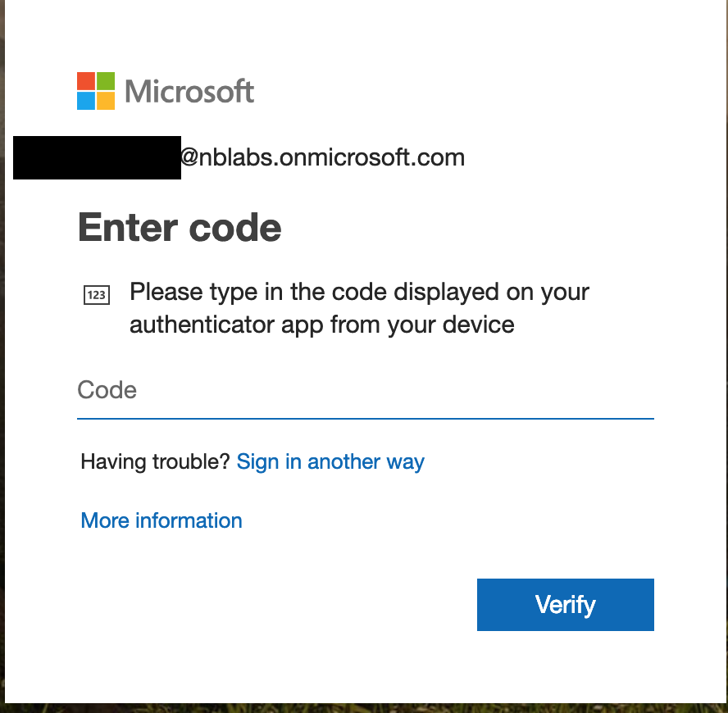This screenshot has height=713, width=728.
Task: Open the More information link
Action: pyautogui.click(x=162, y=520)
